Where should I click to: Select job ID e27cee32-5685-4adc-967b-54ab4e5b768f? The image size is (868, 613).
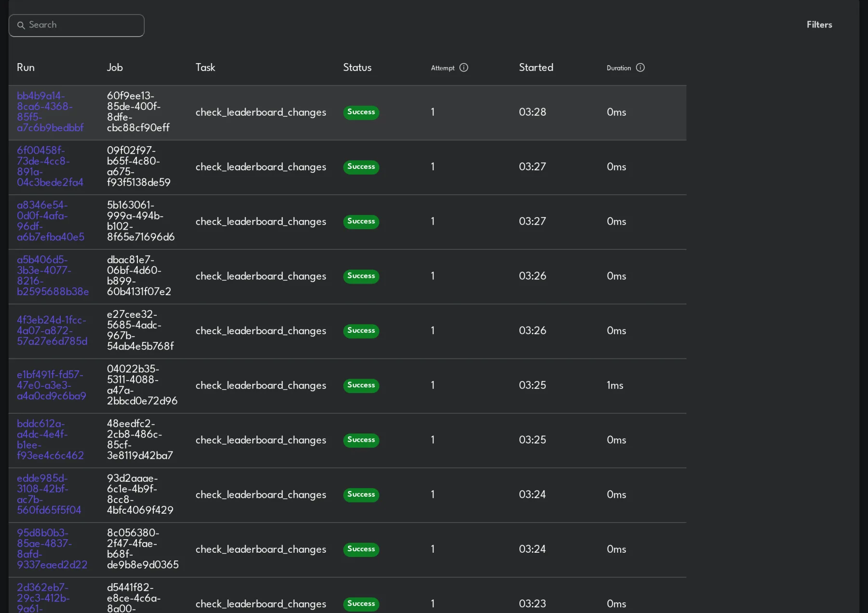(140, 330)
